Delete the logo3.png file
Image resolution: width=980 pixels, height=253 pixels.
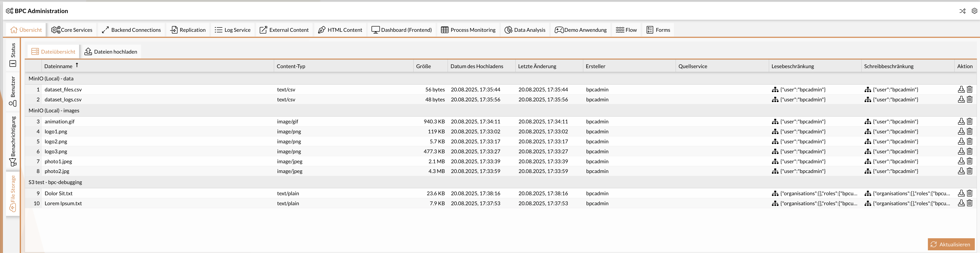(x=969, y=151)
